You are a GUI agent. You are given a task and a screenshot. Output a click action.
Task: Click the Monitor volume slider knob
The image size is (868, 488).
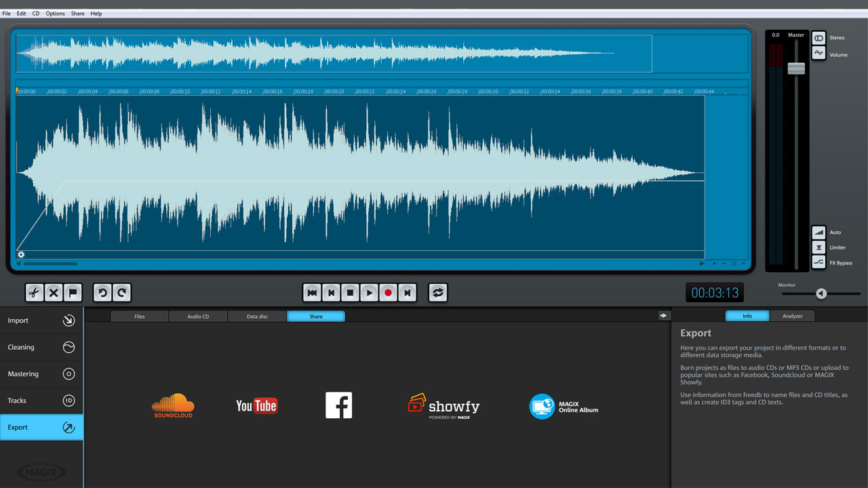pos(821,293)
